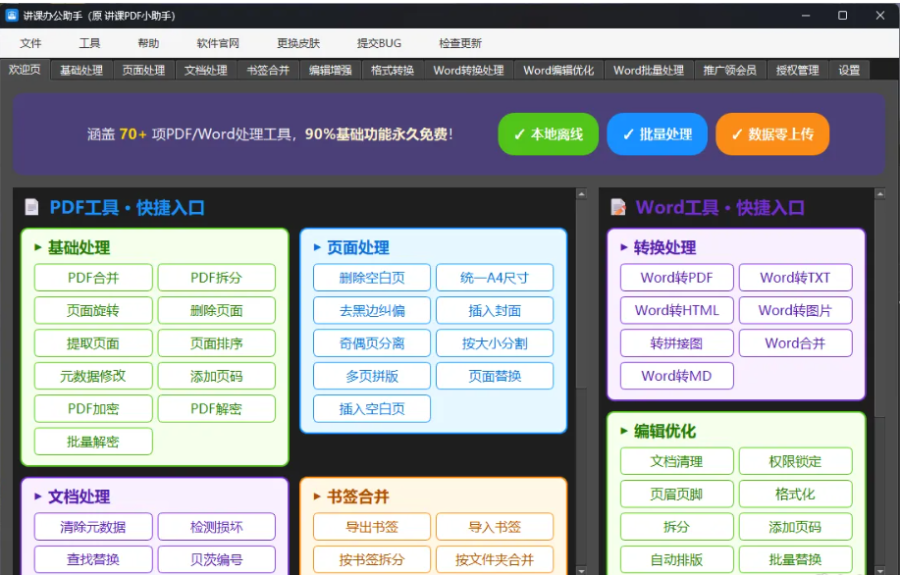
Task: Open the 推广领会员 tab
Action: point(730,70)
